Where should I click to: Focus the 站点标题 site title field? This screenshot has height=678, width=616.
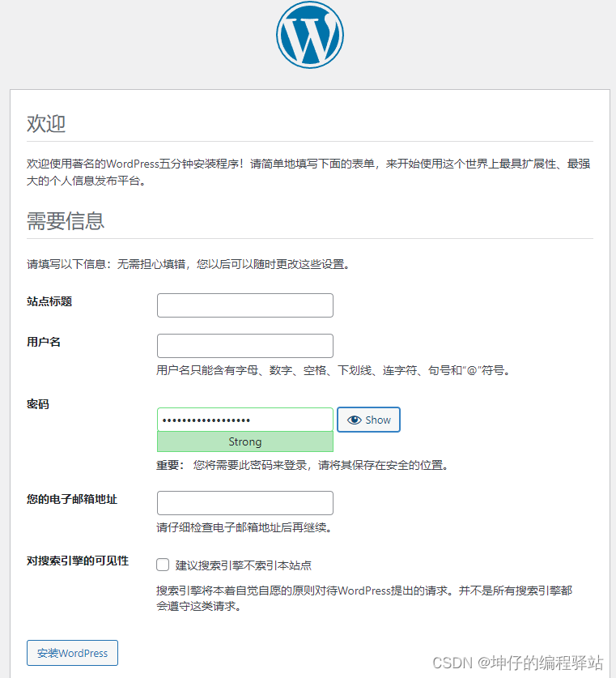(x=245, y=305)
